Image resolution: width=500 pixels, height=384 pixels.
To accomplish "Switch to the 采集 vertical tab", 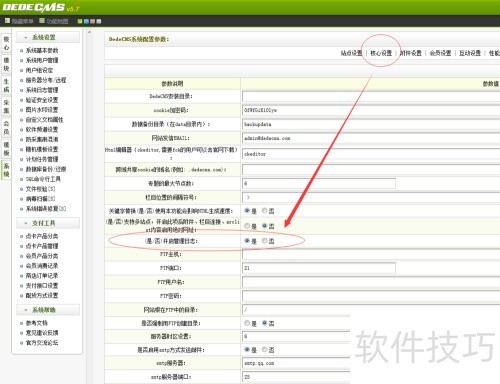I will (x=6, y=107).
